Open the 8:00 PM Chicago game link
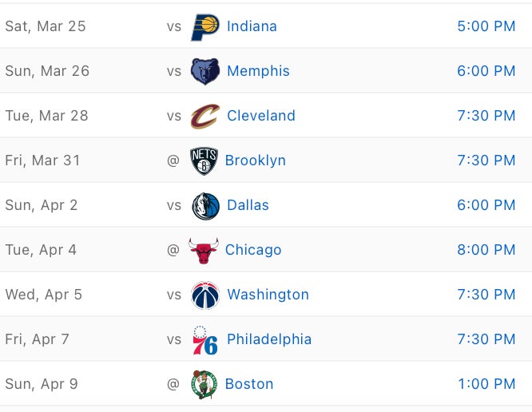Screen dimensions: 532x412 pos(486,250)
